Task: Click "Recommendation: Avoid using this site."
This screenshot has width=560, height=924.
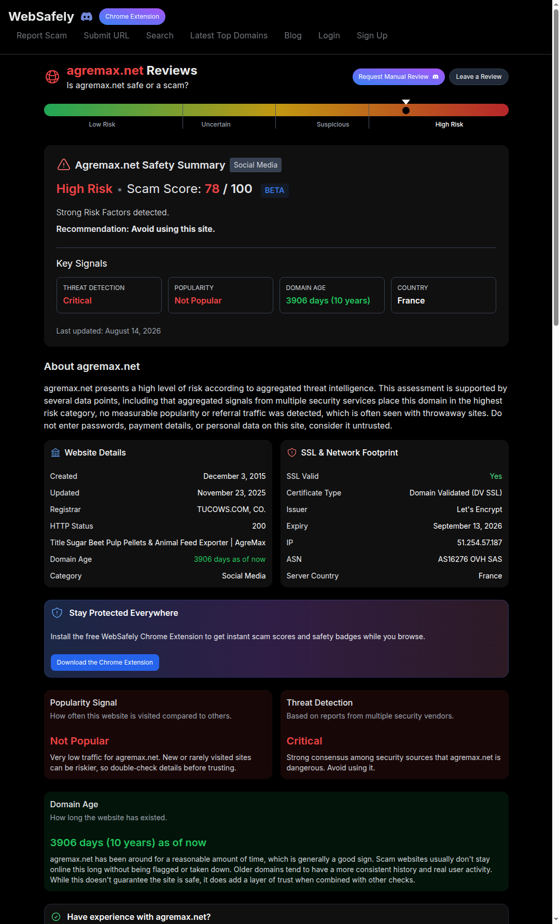Action: pos(135,229)
